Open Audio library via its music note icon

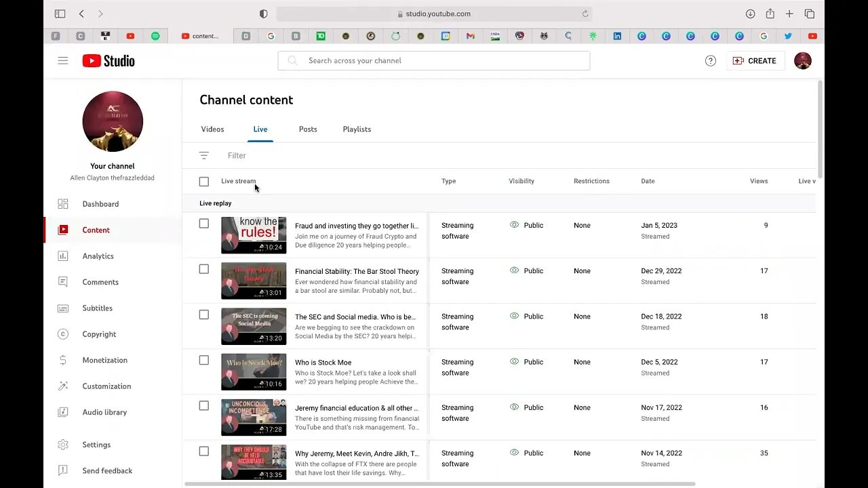(63, 412)
